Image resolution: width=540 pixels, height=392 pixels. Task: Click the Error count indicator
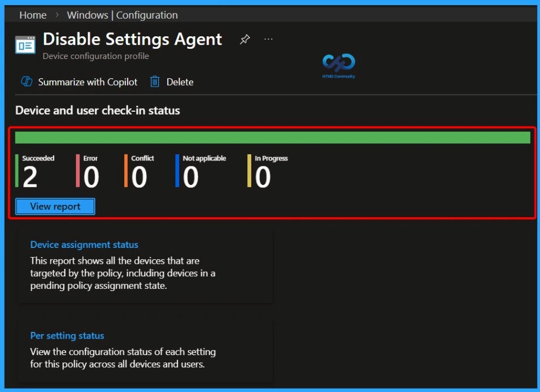(x=91, y=172)
